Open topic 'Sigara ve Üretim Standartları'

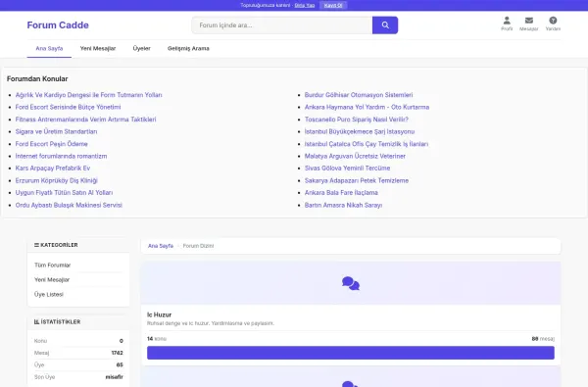pos(56,131)
